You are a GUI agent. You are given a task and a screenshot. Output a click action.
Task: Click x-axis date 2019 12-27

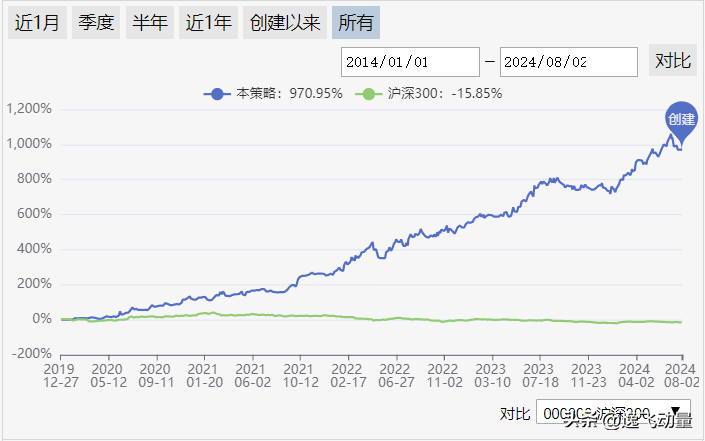[x=61, y=376]
